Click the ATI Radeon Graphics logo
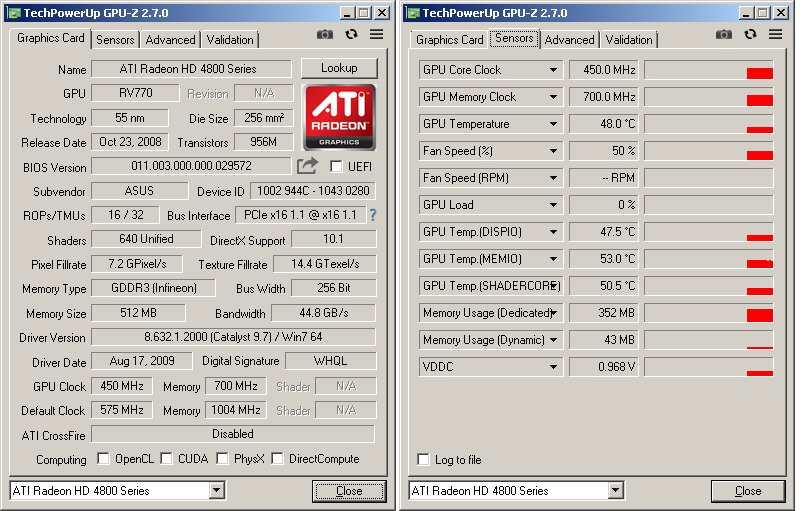This screenshot has width=804, height=511. [339, 117]
